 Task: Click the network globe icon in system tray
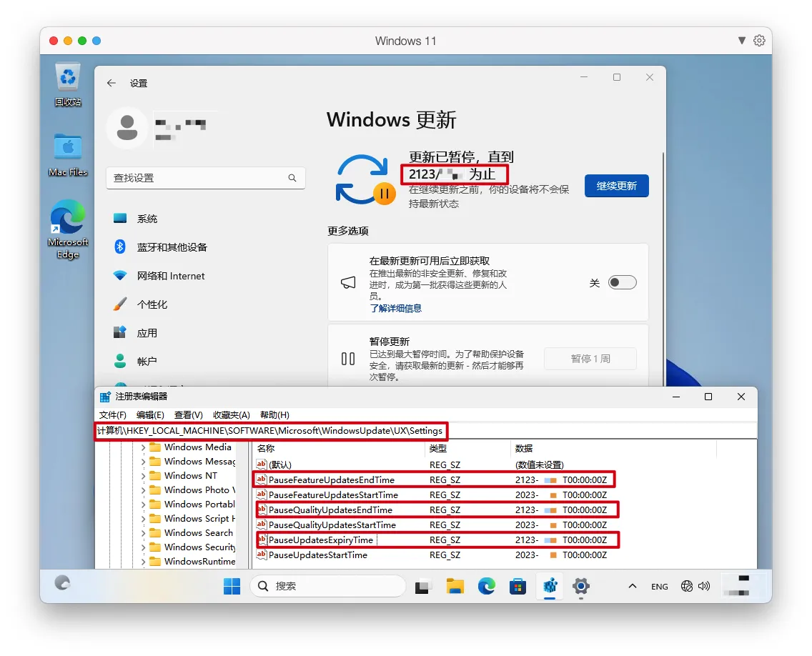(687, 586)
